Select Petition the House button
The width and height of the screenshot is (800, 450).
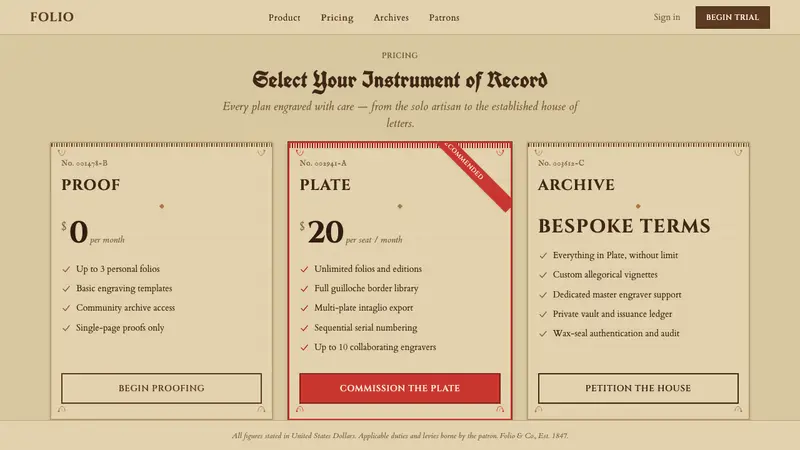pos(638,388)
